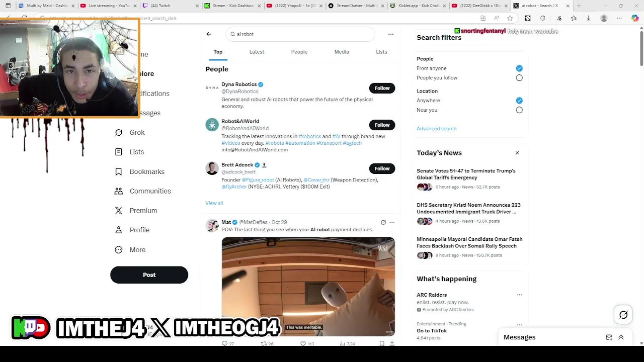Open ARC Raiders trend options menu
Viewport: 644px width, 362px height.
click(519, 295)
